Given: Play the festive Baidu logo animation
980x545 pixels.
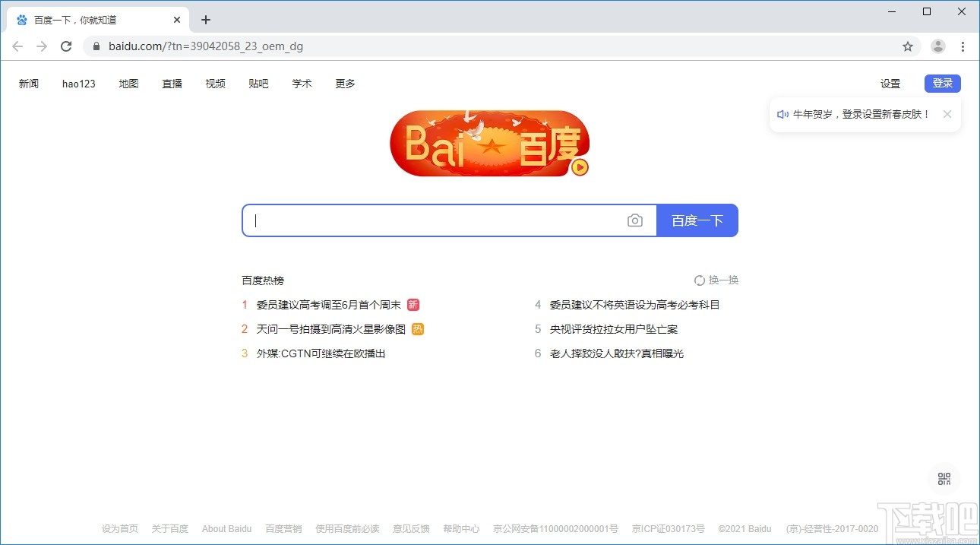Looking at the screenshot, I should [x=579, y=166].
